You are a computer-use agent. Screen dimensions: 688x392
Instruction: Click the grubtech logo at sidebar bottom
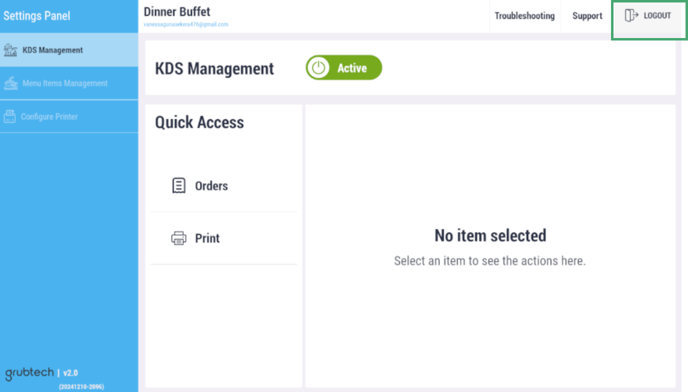coord(29,373)
